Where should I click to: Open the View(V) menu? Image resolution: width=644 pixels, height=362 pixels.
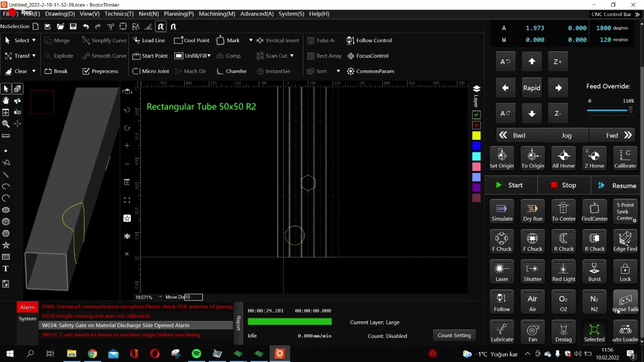[90, 14]
